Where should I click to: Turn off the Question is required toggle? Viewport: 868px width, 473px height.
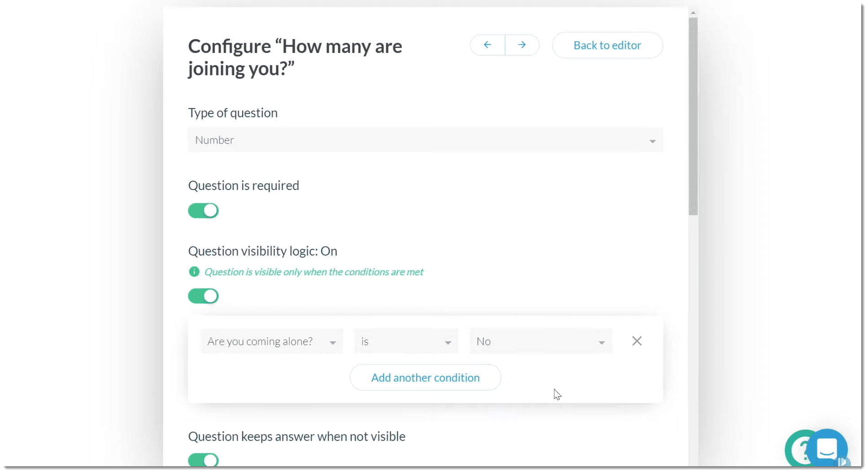click(203, 211)
